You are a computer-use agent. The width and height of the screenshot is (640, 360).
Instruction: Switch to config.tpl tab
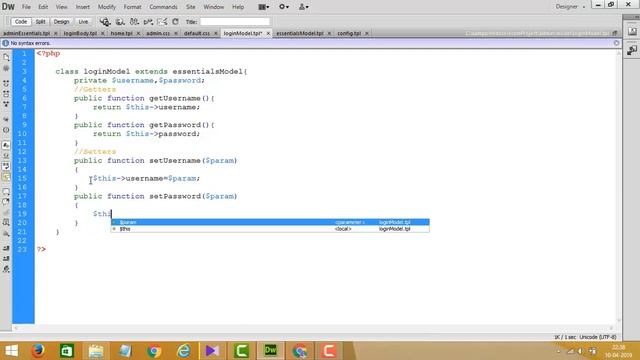click(349, 33)
